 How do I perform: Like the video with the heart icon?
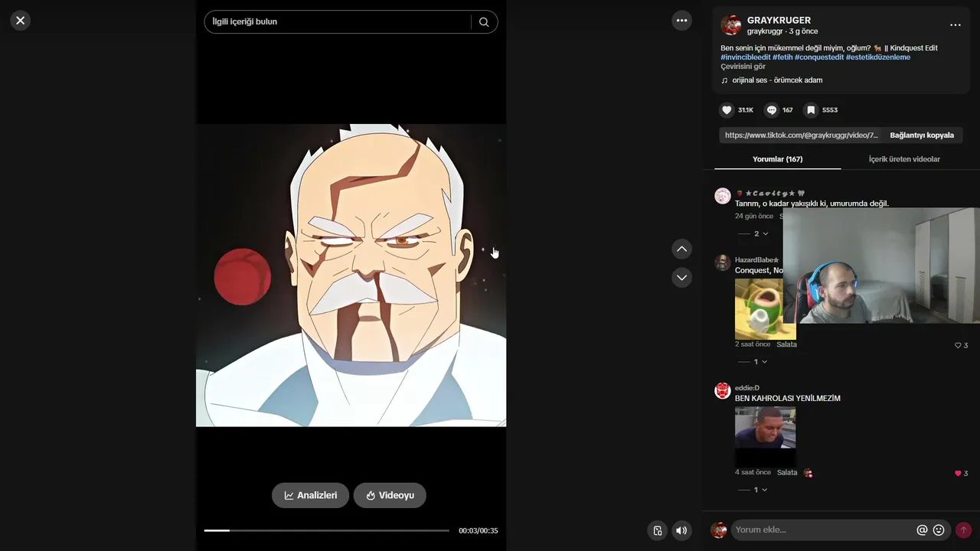coord(727,110)
